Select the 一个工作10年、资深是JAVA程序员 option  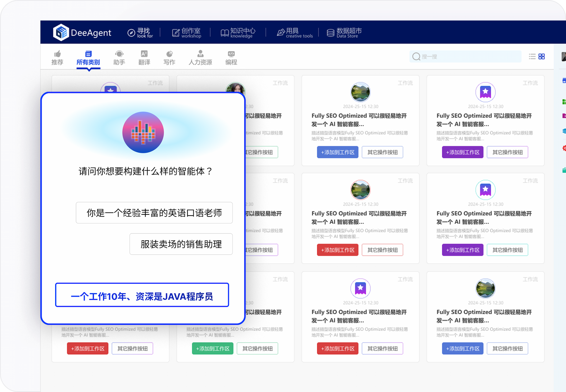click(142, 295)
